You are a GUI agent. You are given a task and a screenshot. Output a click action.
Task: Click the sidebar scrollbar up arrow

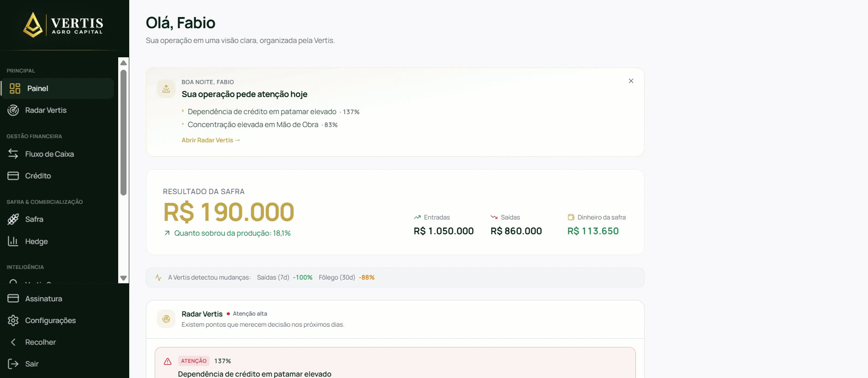pos(123,63)
